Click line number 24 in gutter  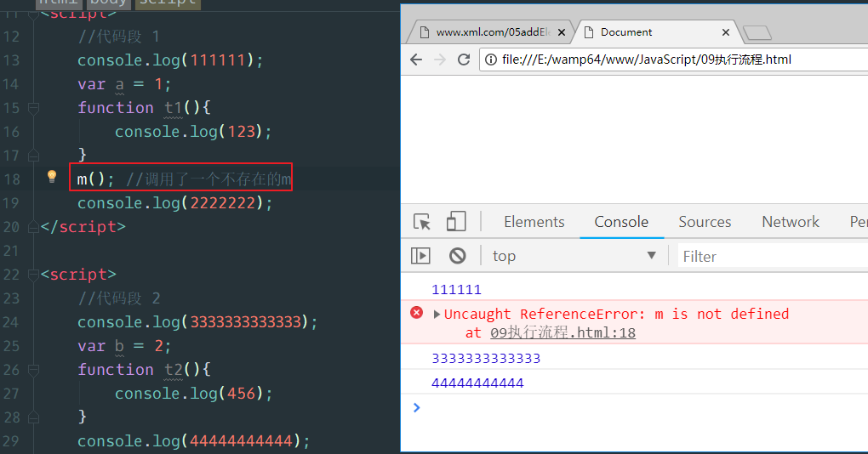(11, 322)
